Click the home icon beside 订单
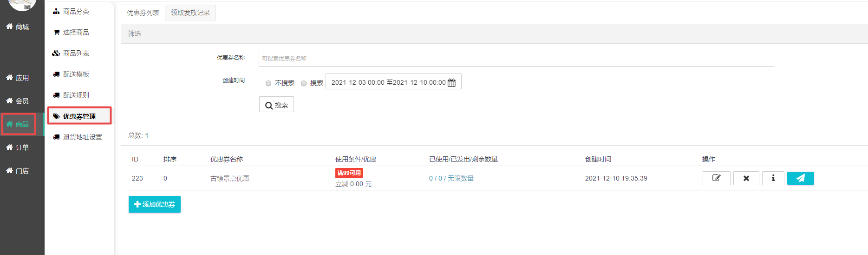The image size is (868, 255). (9, 148)
